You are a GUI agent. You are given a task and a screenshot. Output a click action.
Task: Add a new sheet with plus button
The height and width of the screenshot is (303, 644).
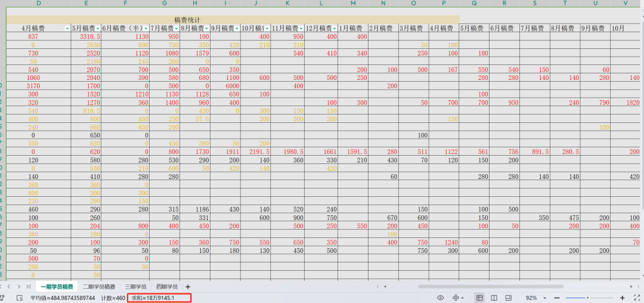point(188,286)
